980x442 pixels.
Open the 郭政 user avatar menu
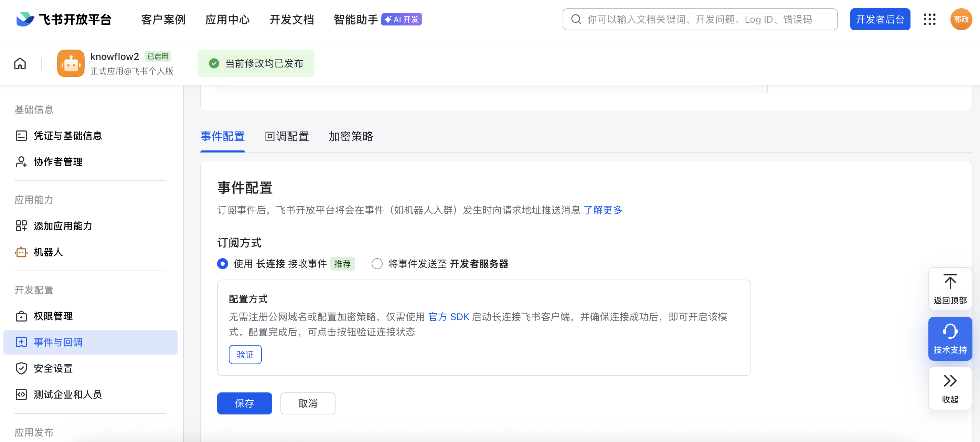tap(961, 19)
